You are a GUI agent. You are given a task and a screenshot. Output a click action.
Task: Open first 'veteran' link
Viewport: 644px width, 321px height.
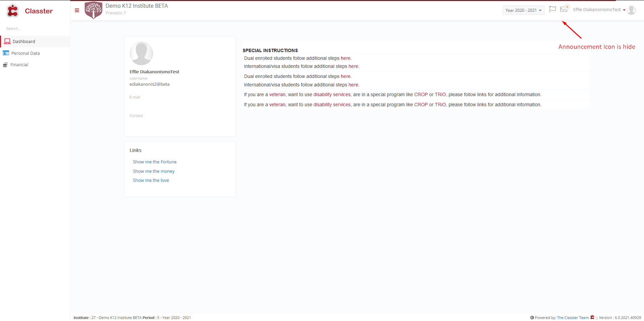tap(277, 94)
